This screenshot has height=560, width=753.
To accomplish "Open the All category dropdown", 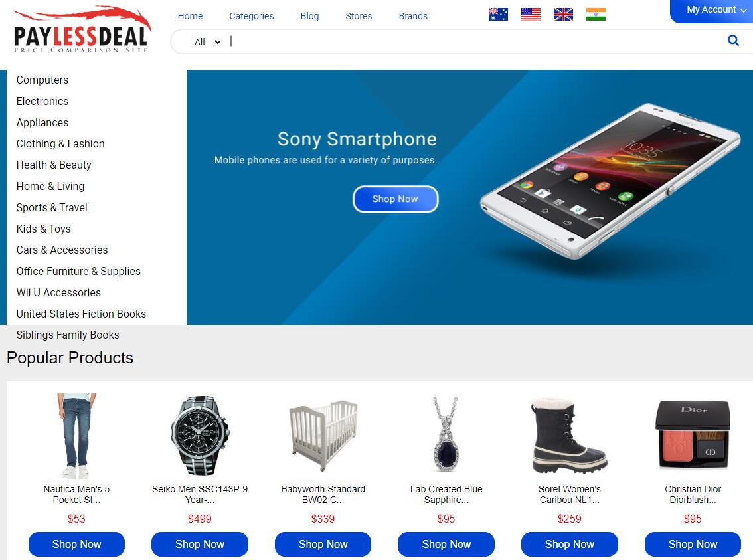I will (x=207, y=42).
